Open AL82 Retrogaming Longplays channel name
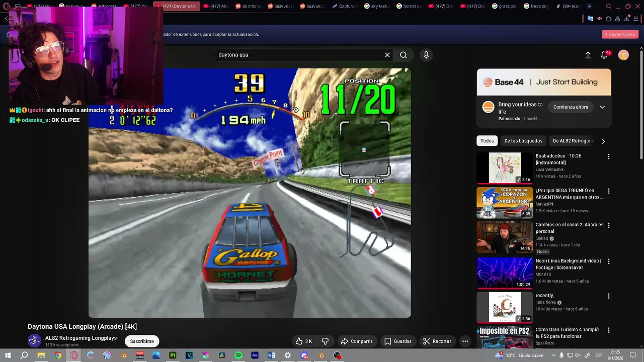Viewport: 644px width, 362px height. click(81, 338)
